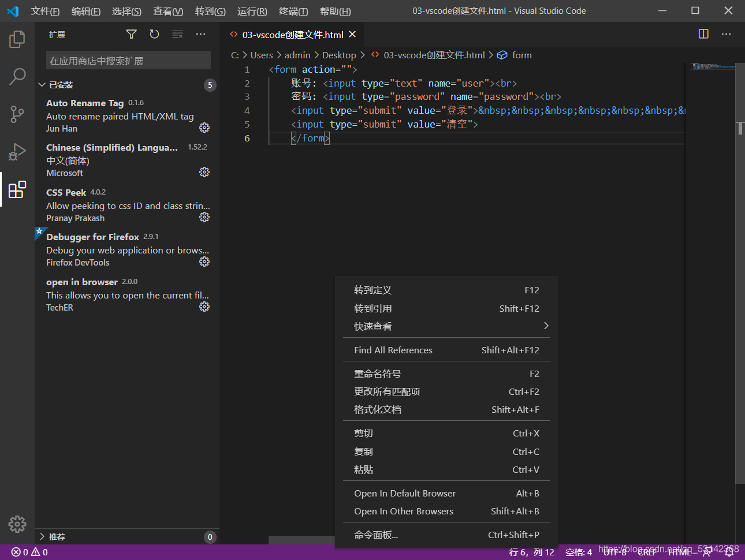Open the 终端(T) menu

[293, 11]
